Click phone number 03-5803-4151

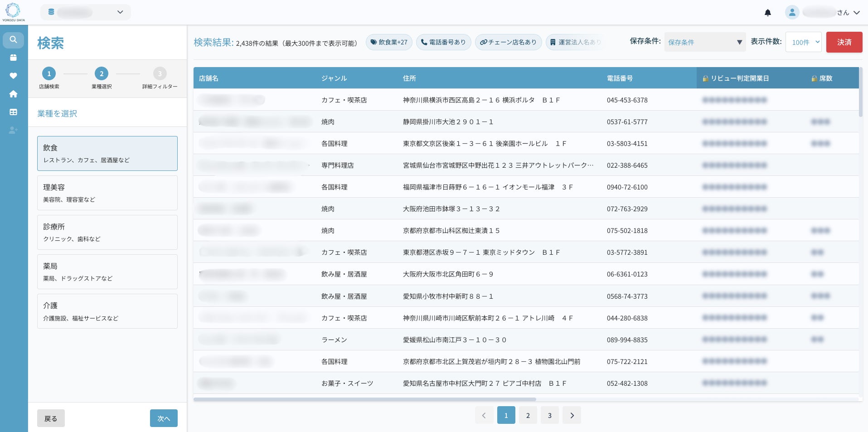(627, 144)
